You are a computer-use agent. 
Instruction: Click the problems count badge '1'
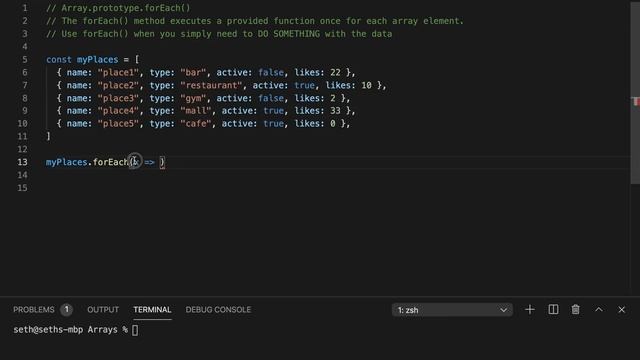[67, 310]
